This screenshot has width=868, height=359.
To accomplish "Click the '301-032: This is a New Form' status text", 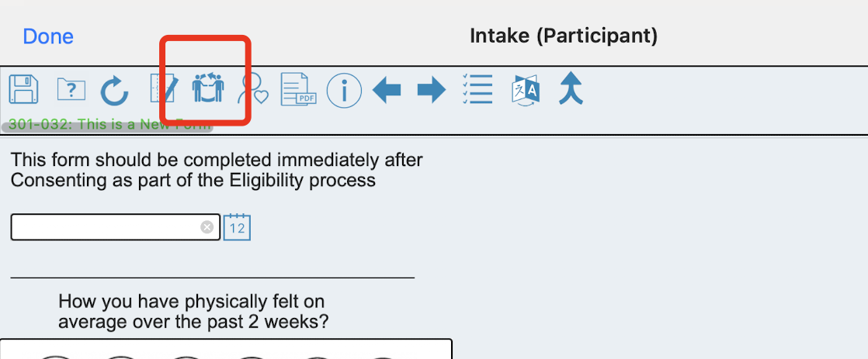I will 107,125.
